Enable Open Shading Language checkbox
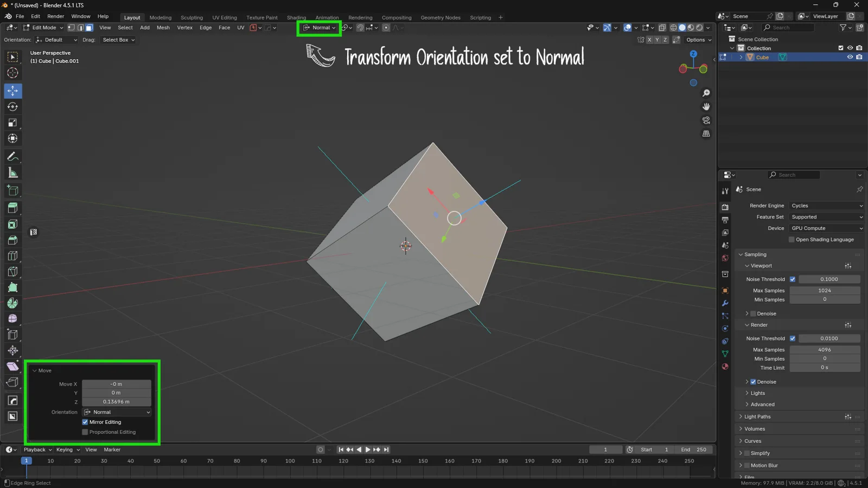Screen dimensions: 868x488 click(x=792, y=240)
